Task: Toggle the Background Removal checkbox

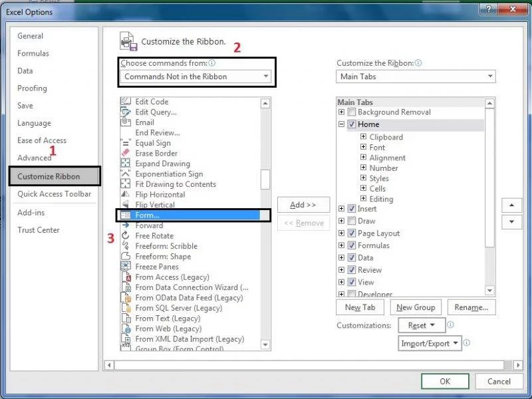Action: pyautogui.click(x=352, y=112)
